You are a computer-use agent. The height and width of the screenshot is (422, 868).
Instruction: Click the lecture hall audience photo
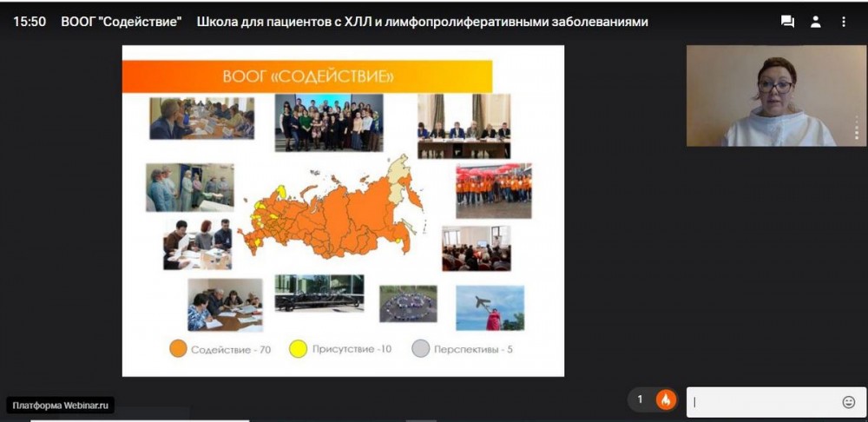[x=476, y=248]
